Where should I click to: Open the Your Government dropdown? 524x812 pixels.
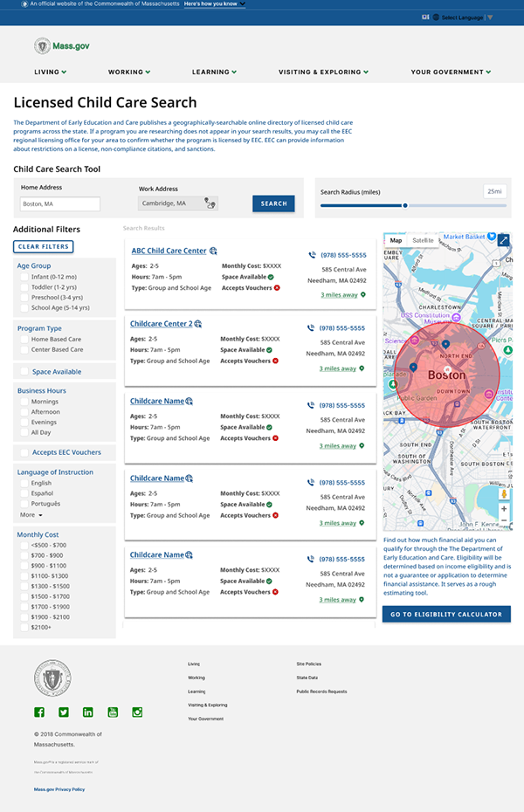tap(451, 72)
